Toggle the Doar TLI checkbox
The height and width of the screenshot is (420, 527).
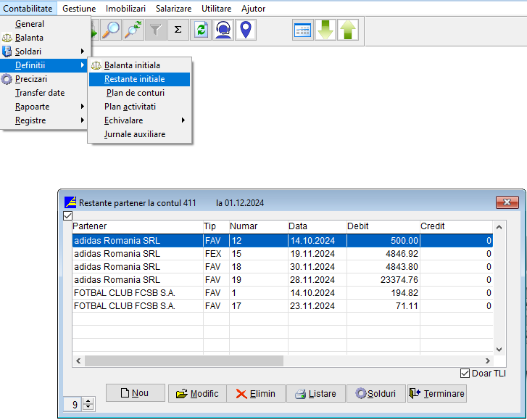point(465,374)
